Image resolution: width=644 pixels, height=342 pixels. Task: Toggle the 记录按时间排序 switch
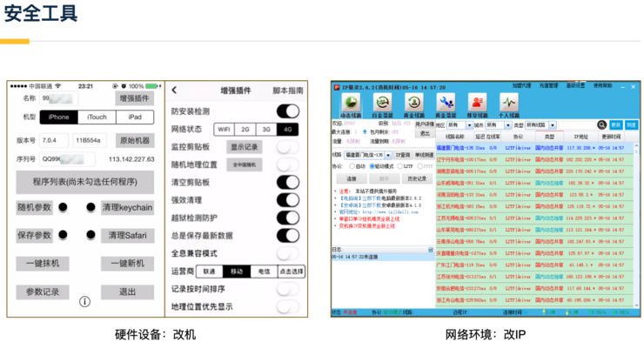[x=288, y=289]
